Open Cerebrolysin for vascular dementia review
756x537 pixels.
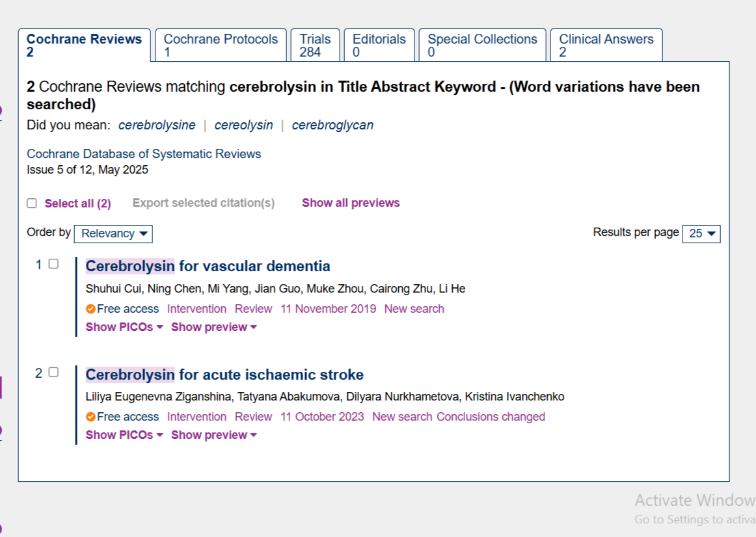[x=208, y=266]
